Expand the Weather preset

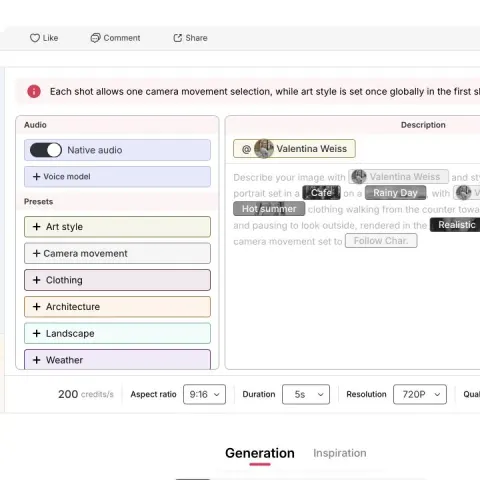(x=117, y=359)
